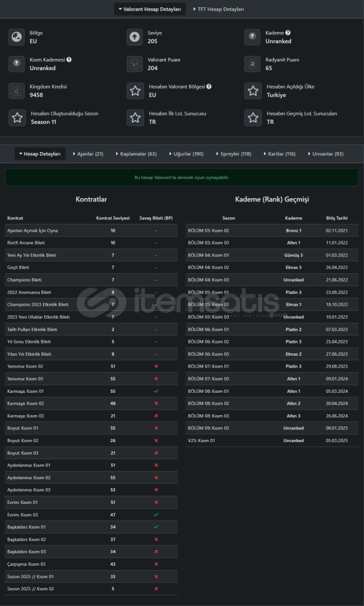Click the Radyanit Puanı R icon

(x=252, y=64)
